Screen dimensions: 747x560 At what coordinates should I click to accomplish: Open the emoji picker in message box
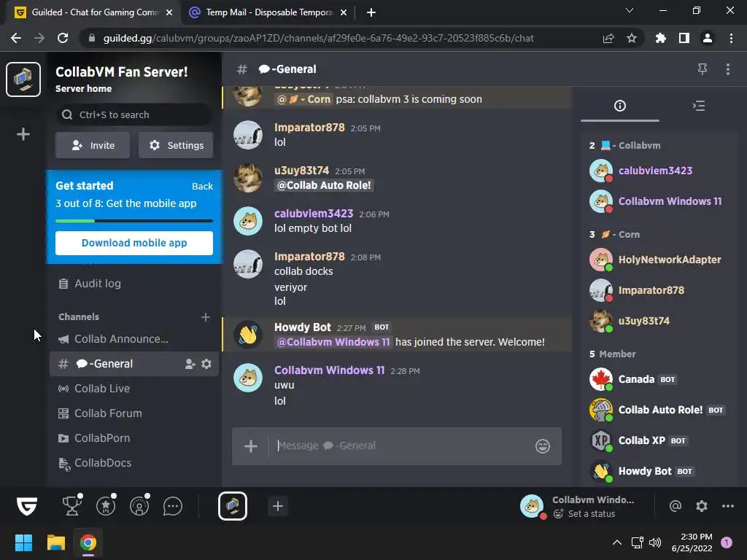coord(543,446)
